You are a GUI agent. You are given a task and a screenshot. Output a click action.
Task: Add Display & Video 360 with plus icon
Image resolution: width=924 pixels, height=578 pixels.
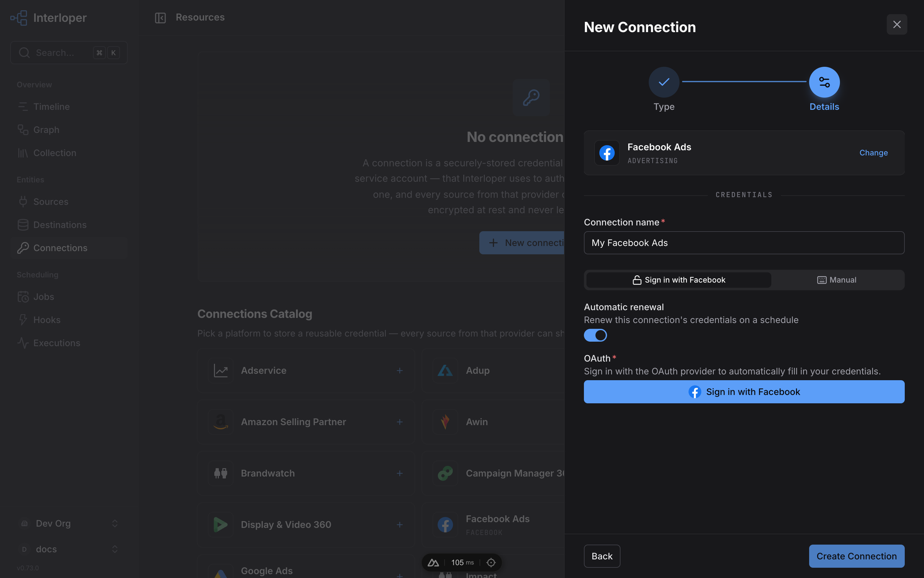pos(400,525)
